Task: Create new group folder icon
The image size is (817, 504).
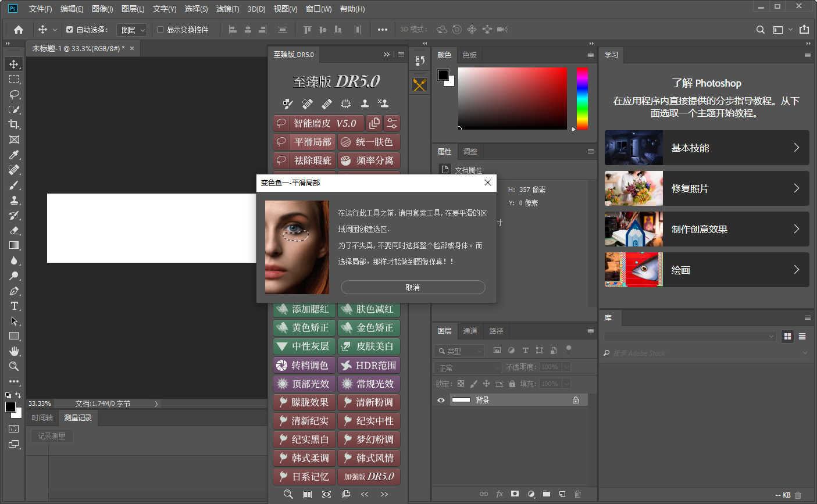Action: coord(547,494)
